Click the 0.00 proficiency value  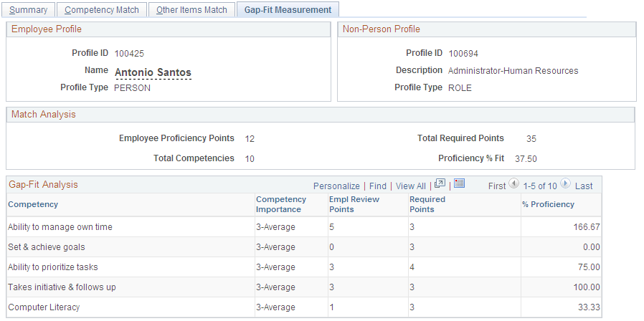tap(592, 247)
